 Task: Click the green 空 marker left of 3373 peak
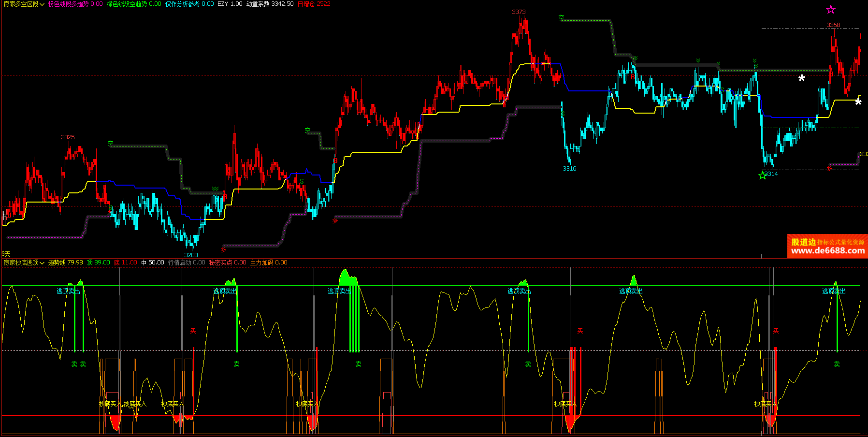coord(561,17)
